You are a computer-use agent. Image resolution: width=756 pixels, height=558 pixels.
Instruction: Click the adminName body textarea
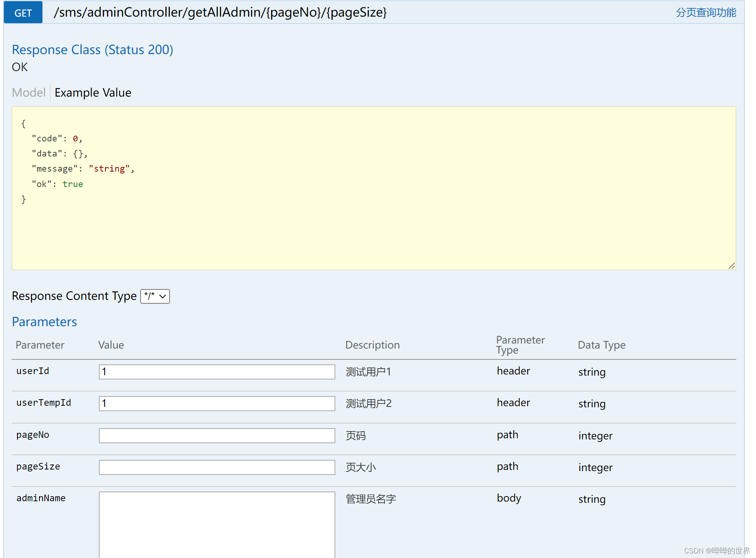[217, 524]
